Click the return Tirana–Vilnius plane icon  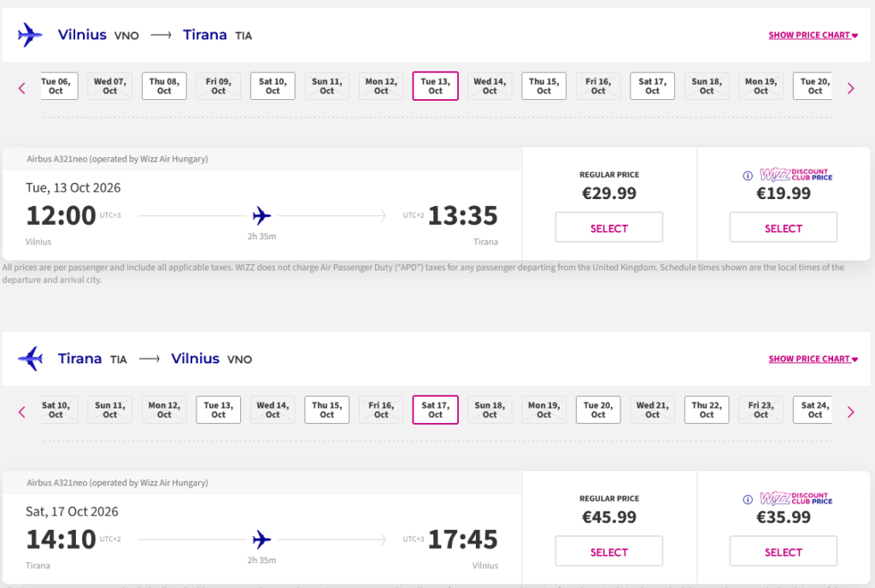pyautogui.click(x=30, y=359)
